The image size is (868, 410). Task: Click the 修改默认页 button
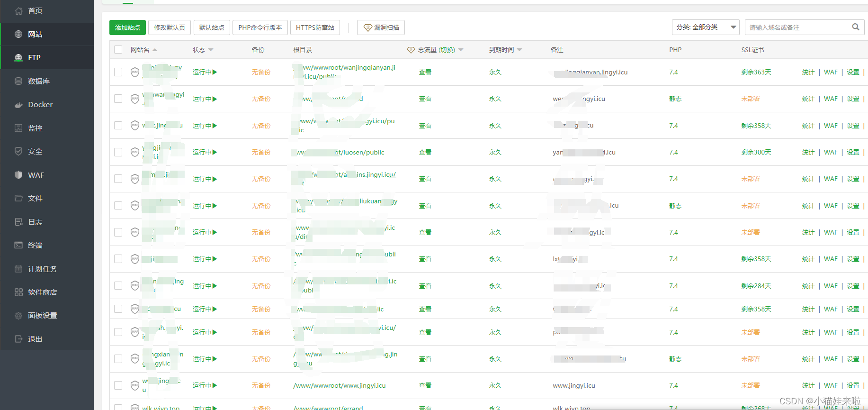point(170,27)
